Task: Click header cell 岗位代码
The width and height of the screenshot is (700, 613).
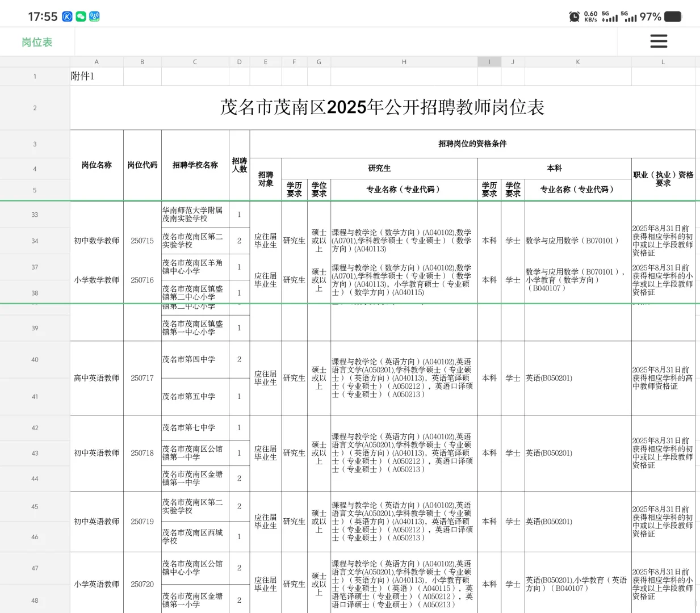Action: (142, 165)
